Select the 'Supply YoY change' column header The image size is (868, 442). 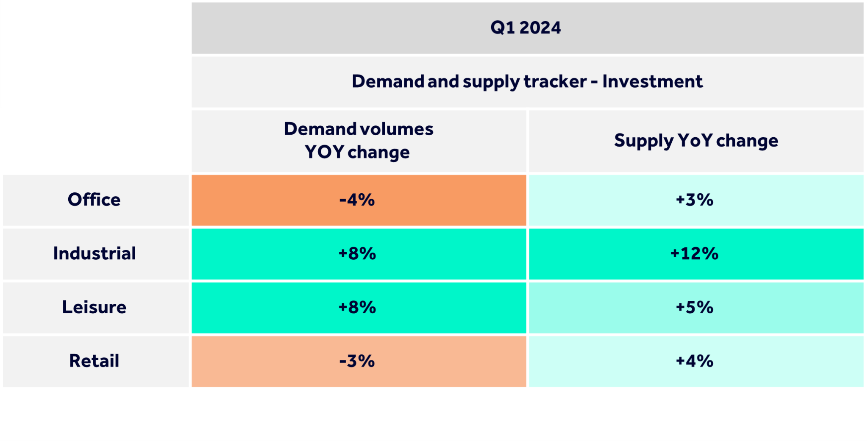[x=696, y=141]
